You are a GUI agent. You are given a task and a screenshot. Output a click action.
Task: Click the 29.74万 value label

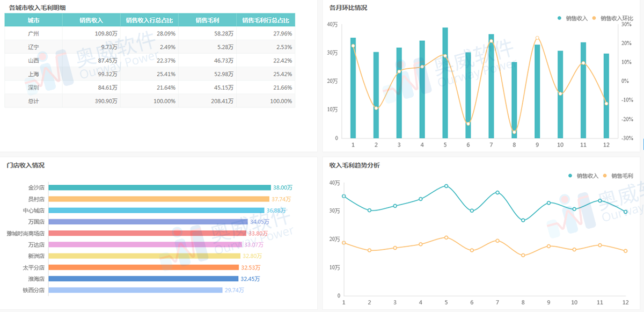235,290
